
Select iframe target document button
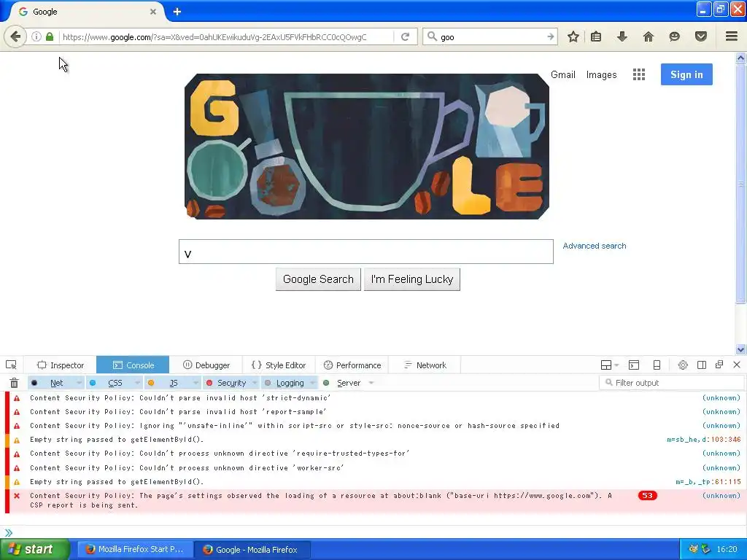point(609,365)
